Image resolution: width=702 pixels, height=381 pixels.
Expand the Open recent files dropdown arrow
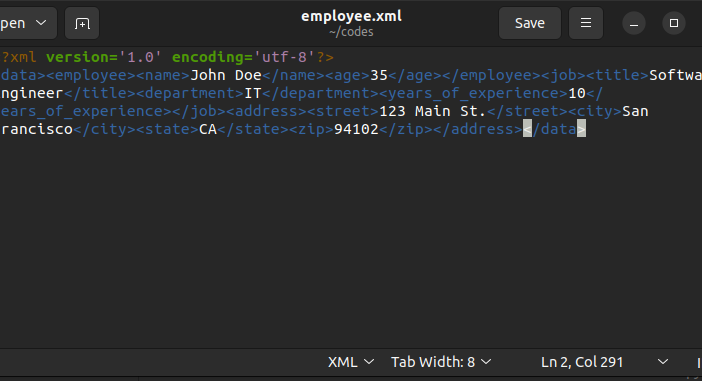[x=41, y=23]
